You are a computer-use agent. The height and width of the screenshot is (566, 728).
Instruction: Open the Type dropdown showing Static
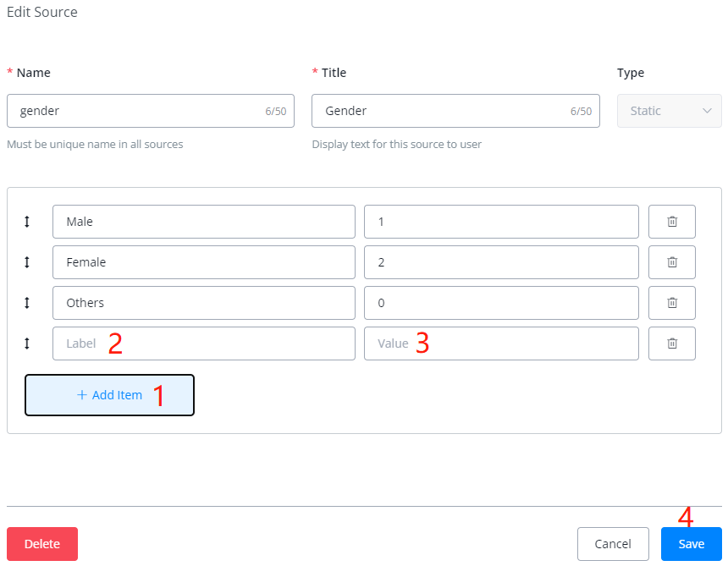(x=669, y=111)
